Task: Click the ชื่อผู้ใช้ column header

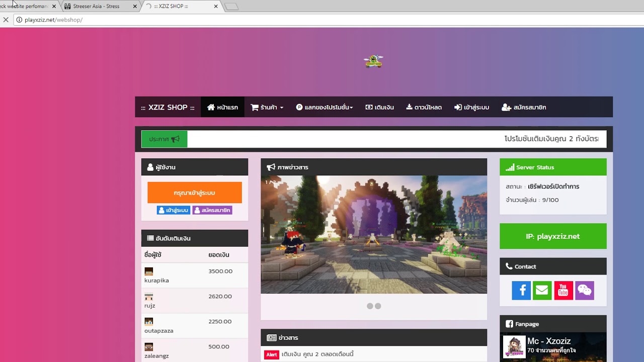Action: point(153,255)
